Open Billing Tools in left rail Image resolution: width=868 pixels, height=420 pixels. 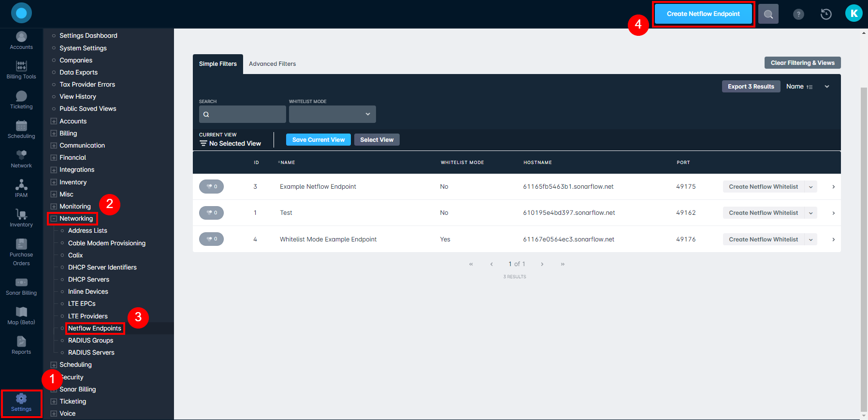(21, 70)
